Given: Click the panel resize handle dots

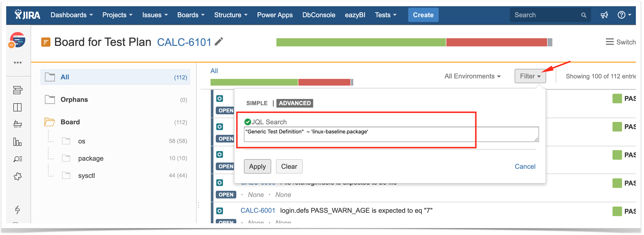Looking at the screenshot, I should 199,205.
